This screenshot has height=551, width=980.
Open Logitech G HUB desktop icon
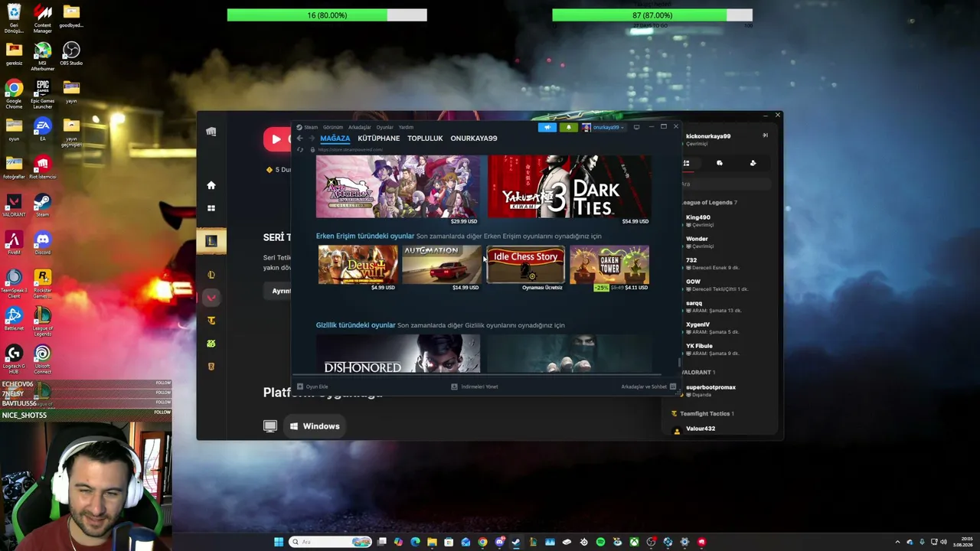coord(14,357)
